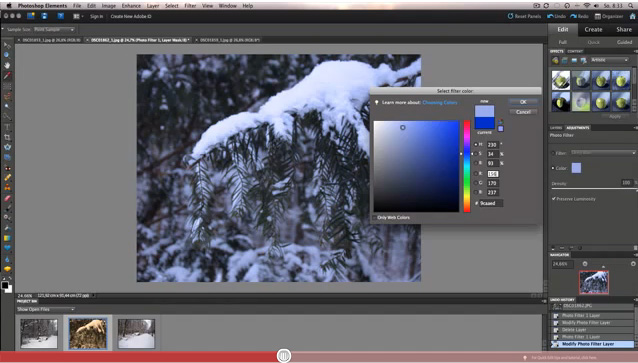638x363 pixels.
Task: Switch to the Create tab
Action: 593,29
